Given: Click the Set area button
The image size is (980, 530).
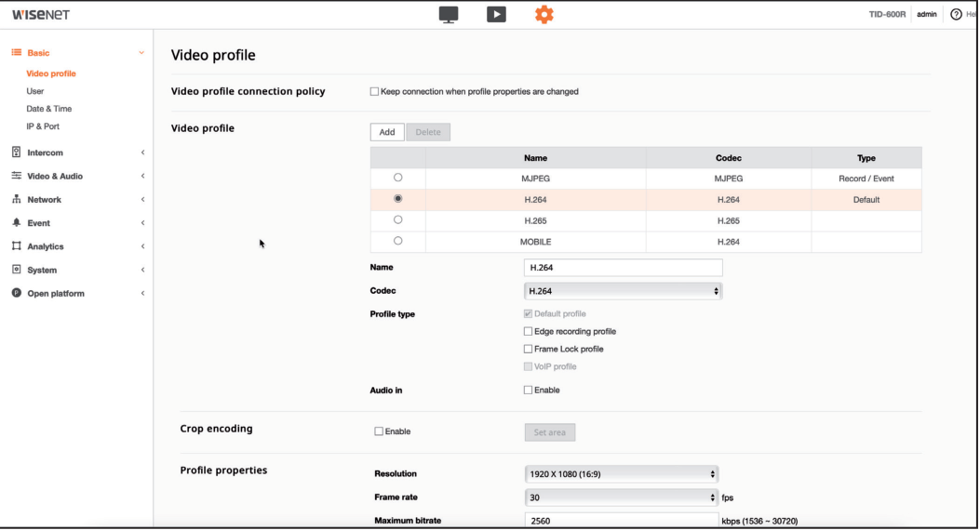Looking at the screenshot, I should [x=549, y=432].
